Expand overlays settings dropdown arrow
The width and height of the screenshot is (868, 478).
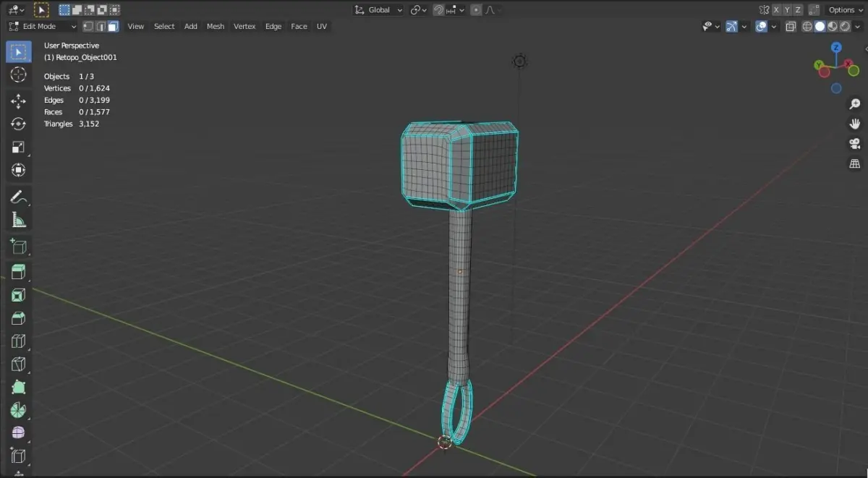pos(773,26)
